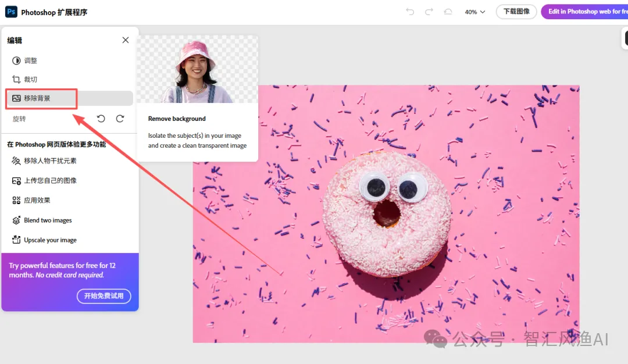
Task: Rotate image clockwise icon
Action: click(x=120, y=119)
